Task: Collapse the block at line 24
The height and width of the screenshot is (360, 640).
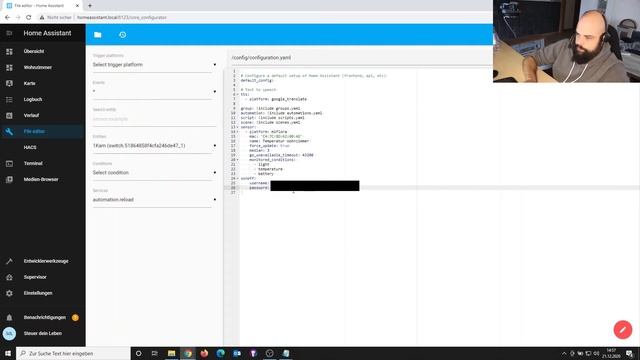Action: point(238,178)
